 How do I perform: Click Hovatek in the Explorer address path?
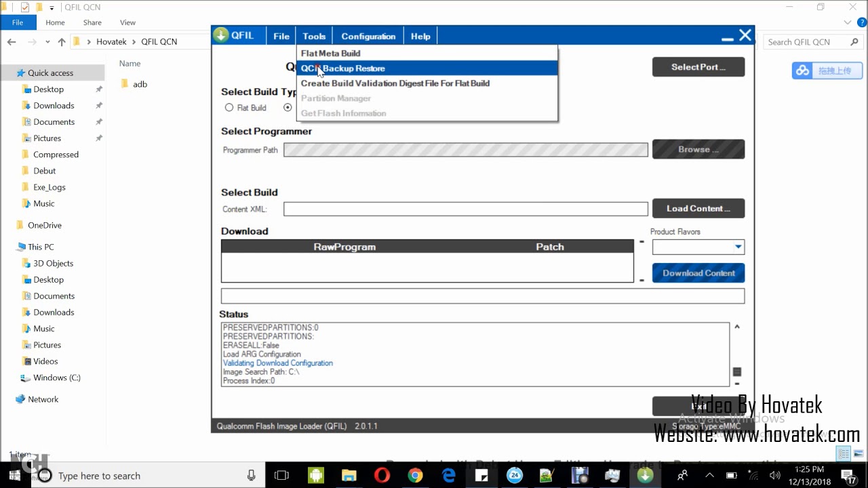(111, 42)
